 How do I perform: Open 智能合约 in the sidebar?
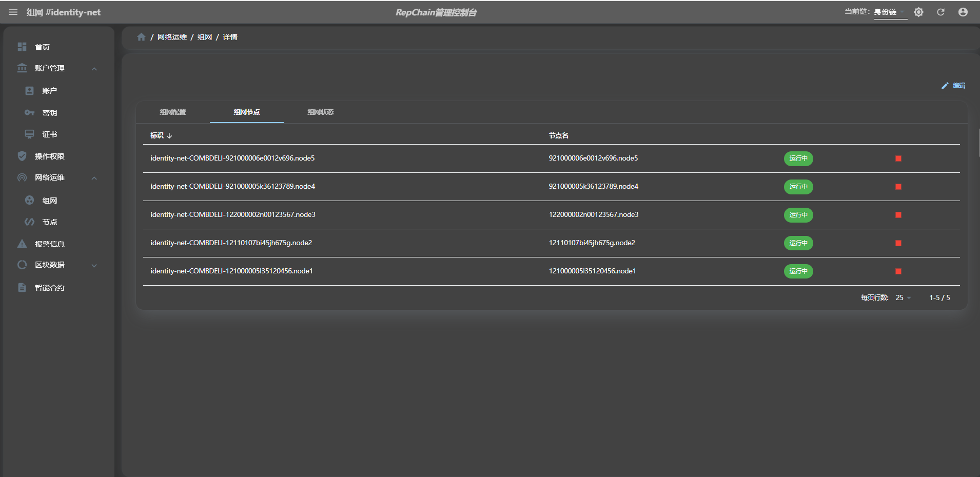(x=49, y=288)
